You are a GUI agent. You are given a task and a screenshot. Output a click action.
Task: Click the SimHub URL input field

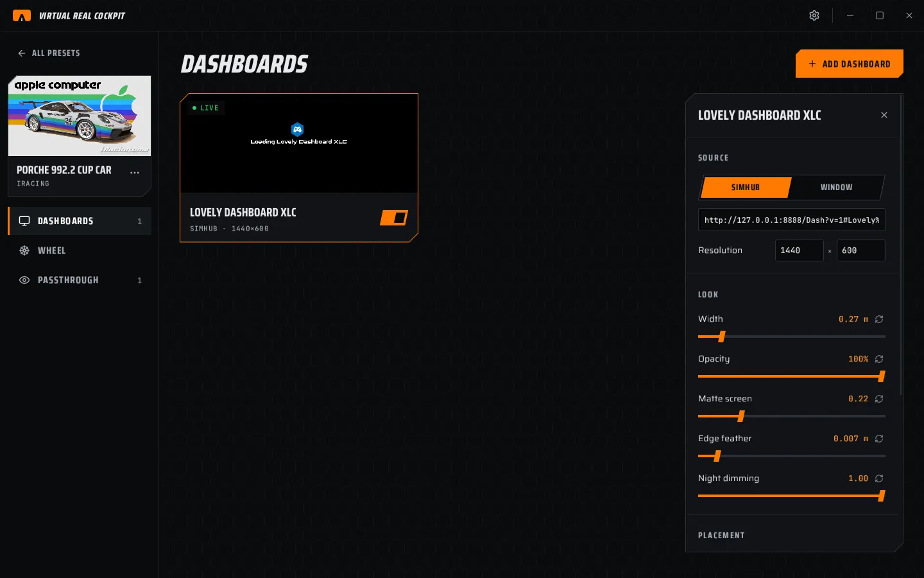tap(792, 220)
